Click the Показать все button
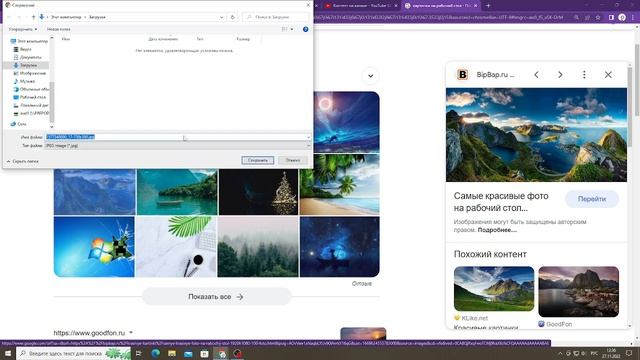The height and width of the screenshot is (360, 640). (216, 297)
